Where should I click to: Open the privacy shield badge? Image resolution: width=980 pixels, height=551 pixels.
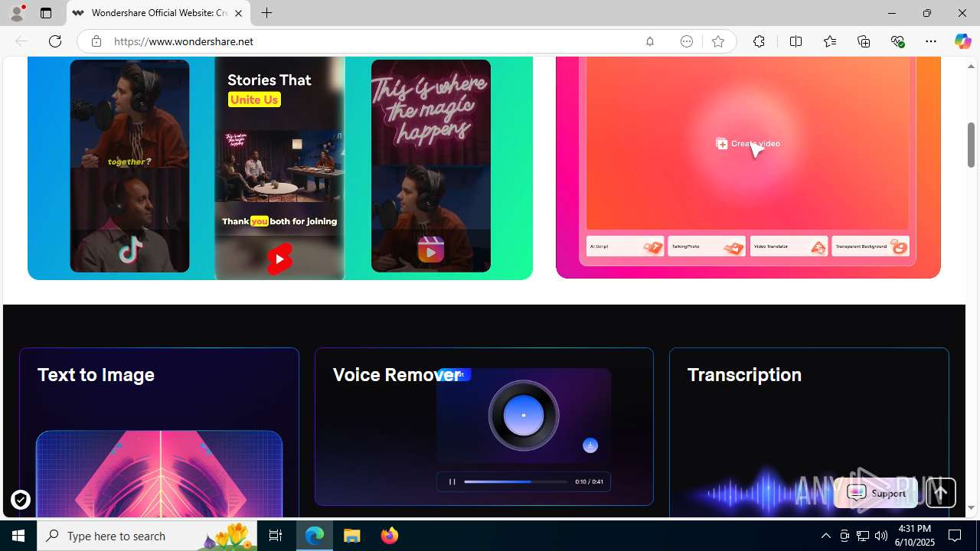pyautogui.click(x=21, y=500)
